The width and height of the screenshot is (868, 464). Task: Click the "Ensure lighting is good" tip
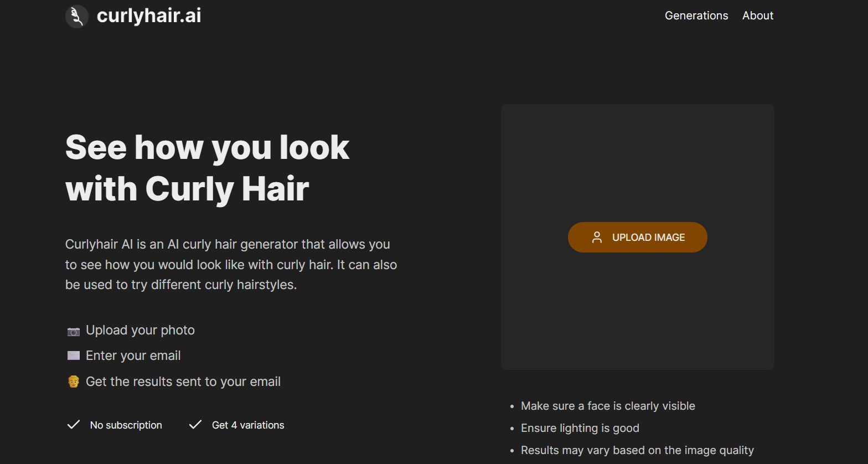(x=580, y=428)
